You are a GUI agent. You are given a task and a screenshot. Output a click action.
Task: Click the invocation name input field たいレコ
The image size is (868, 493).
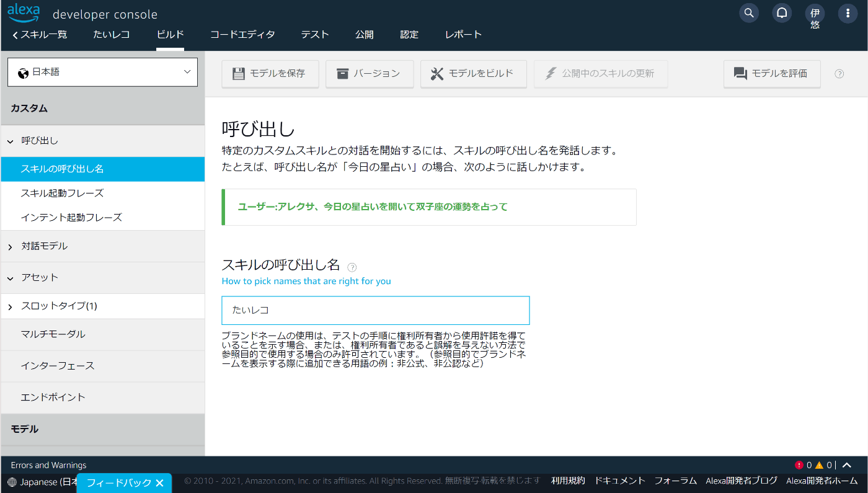click(376, 310)
